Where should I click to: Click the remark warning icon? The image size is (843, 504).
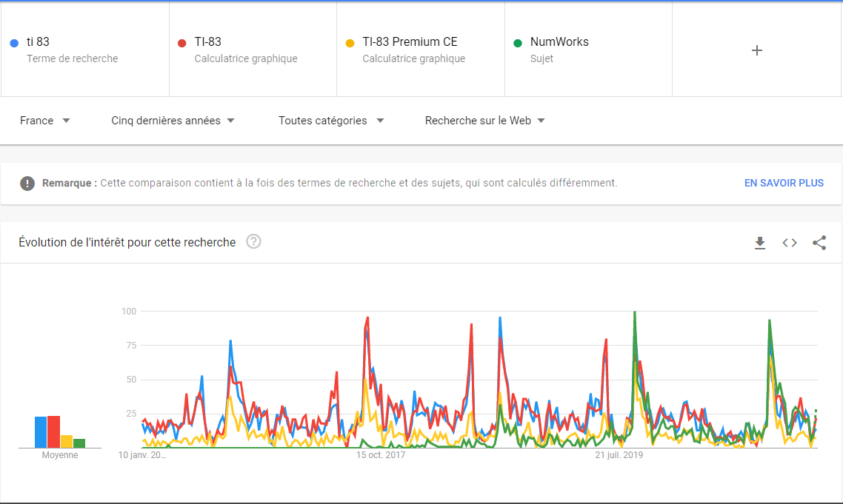tap(27, 183)
